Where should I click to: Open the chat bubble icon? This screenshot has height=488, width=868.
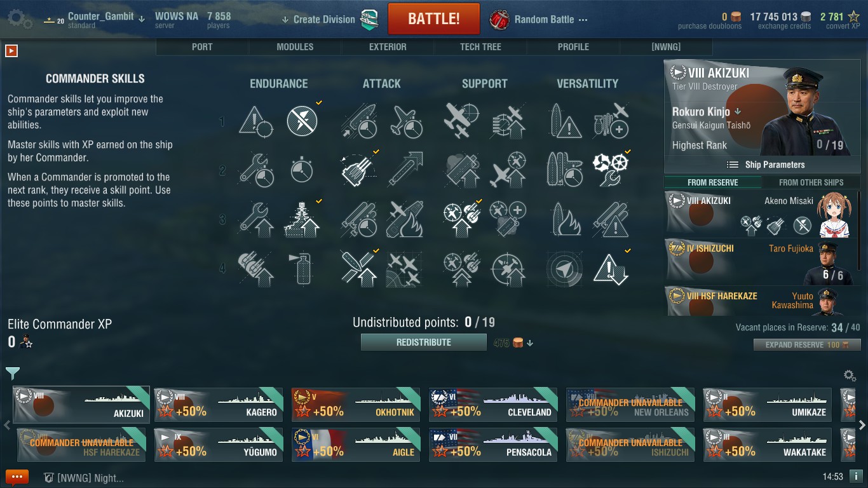point(17,477)
